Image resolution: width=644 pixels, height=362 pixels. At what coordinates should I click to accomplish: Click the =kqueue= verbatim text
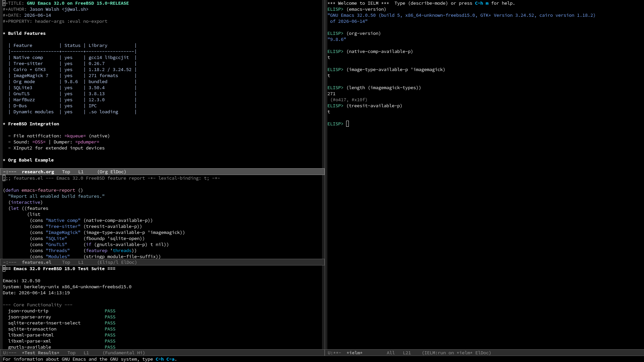(75, 136)
